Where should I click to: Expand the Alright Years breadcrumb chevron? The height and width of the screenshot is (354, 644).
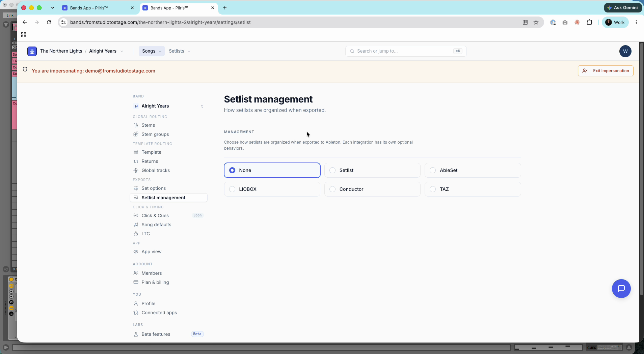122,51
